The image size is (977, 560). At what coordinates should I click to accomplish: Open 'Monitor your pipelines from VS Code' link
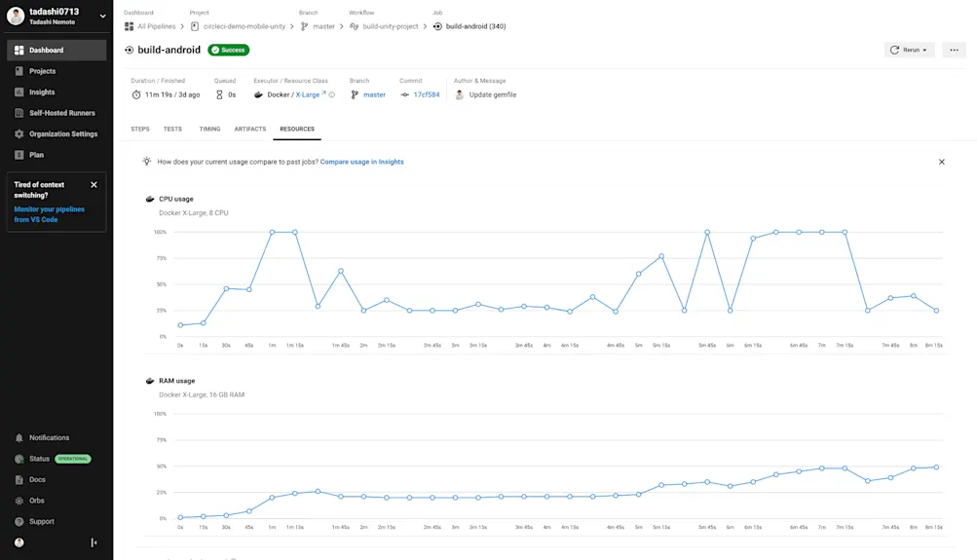coord(50,214)
